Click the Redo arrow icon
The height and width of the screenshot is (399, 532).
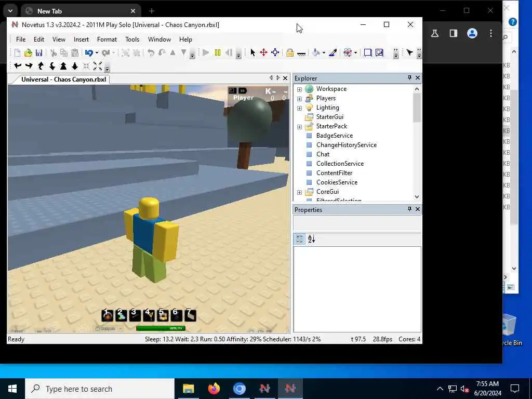[105, 52]
